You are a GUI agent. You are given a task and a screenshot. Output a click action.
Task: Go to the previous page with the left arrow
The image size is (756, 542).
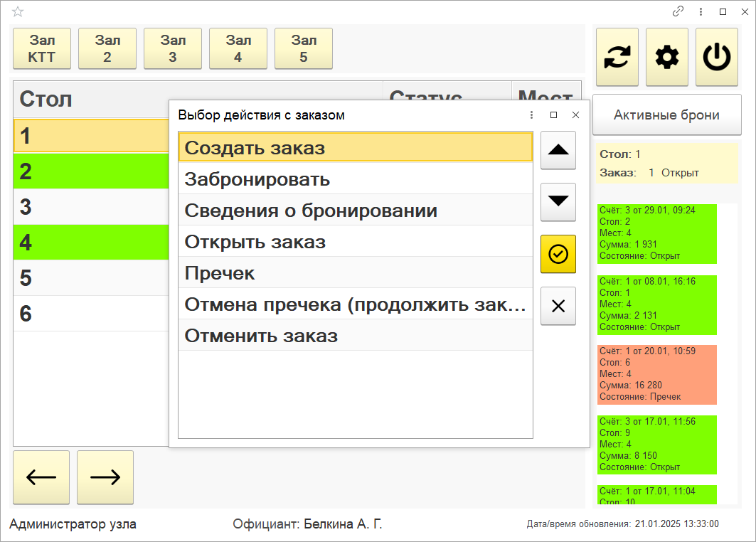(x=41, y=477)
